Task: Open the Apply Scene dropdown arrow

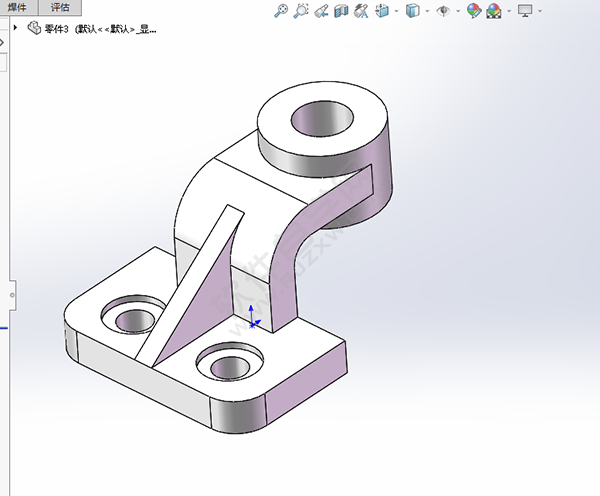Action: [x=509, y=11]
